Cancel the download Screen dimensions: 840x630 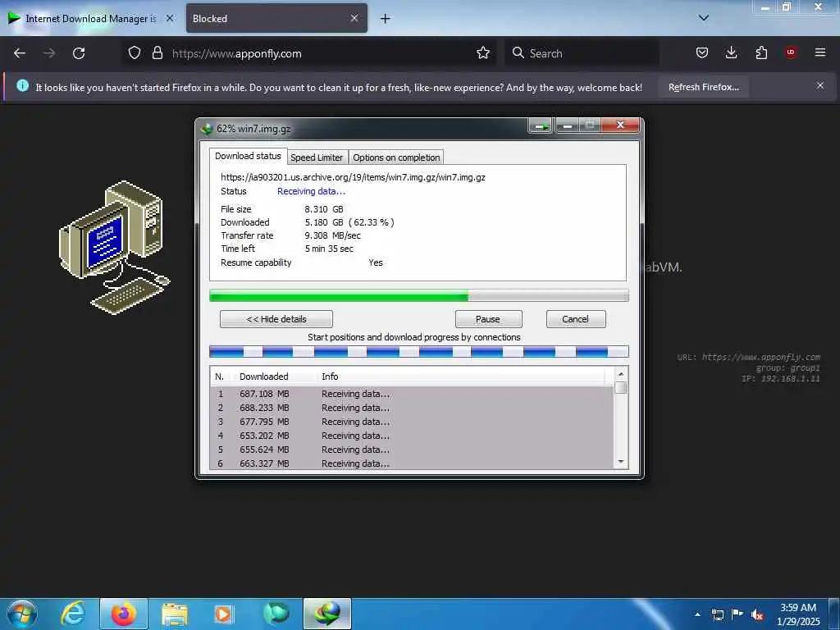point(576,319)
